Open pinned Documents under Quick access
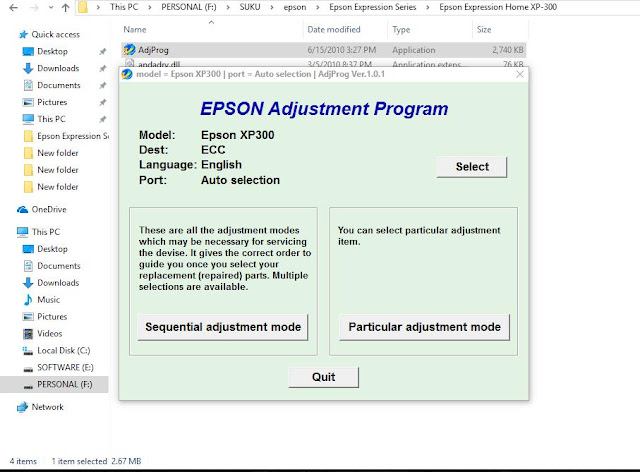 click(59, 85)
